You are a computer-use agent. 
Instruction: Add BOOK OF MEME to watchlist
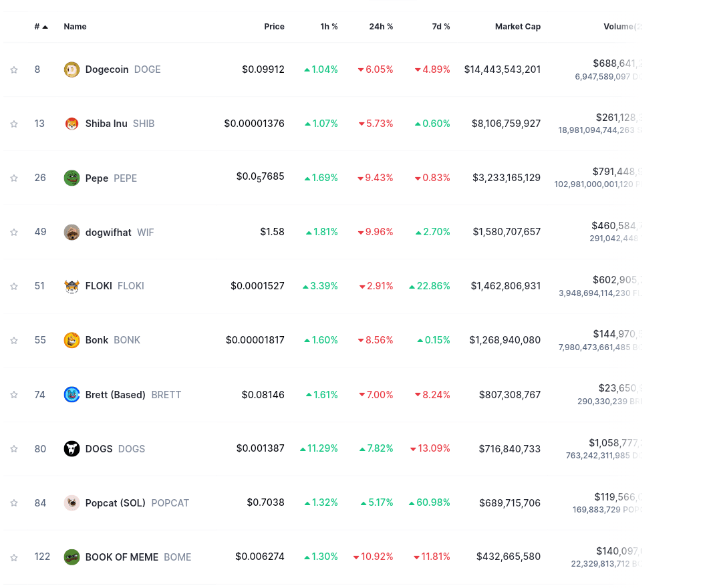click(x=14, y=557)
